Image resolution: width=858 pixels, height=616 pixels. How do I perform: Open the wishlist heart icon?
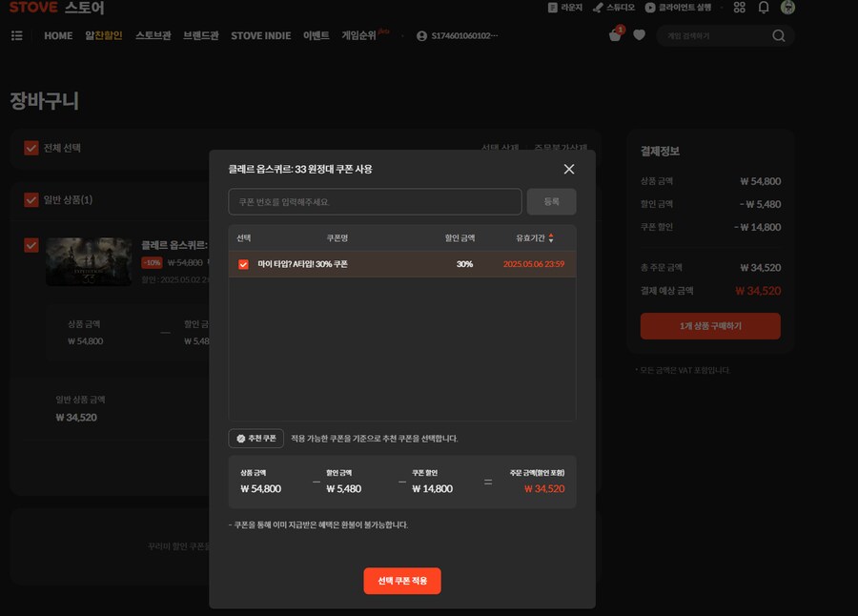[637, 34]
